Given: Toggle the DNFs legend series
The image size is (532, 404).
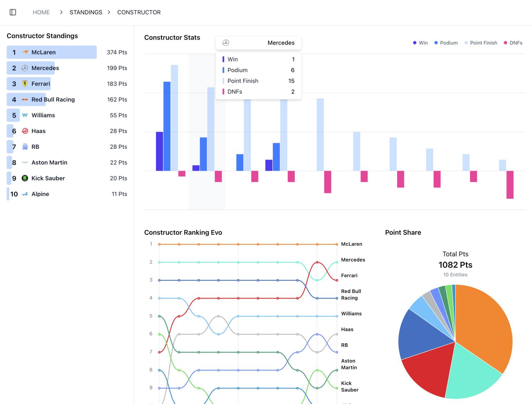Looking at the screenshot, I should pyautogui.click(x=513, y=43).
